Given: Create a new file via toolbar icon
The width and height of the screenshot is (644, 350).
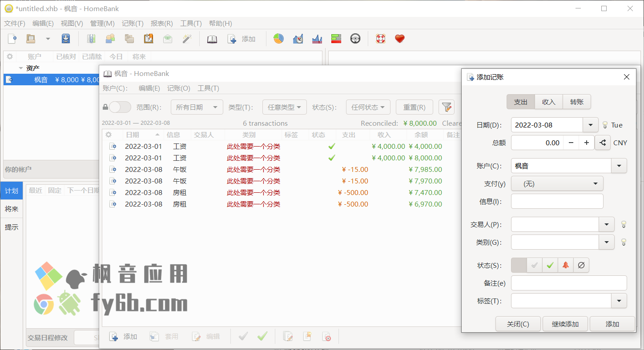Looking at the screenshot, I should point(12,39).
